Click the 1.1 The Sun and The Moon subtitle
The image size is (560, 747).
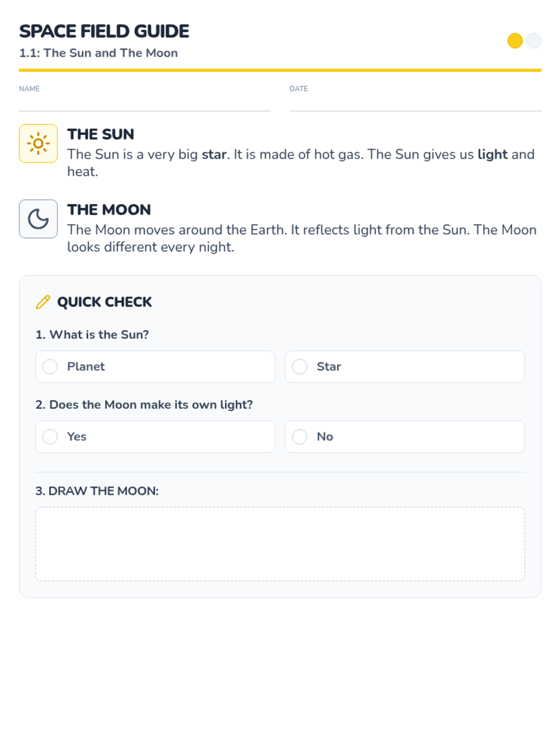tap(98, 53)
